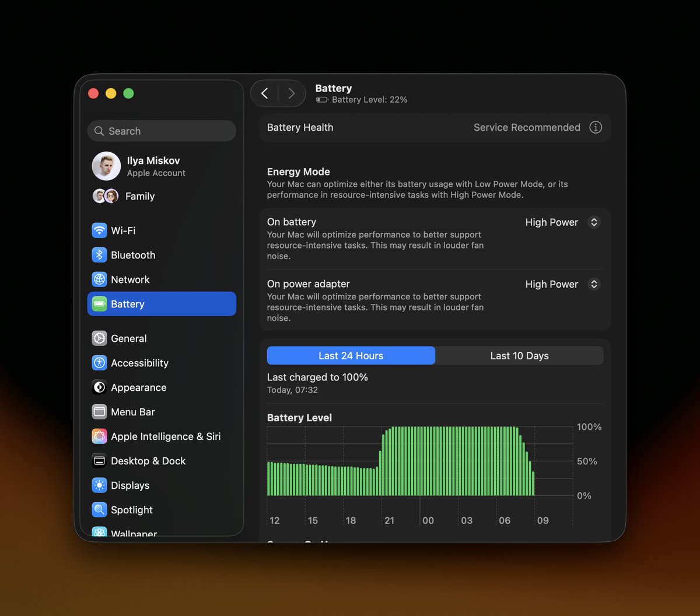Go back with the left chevron
Image resolution: width=700 pixels, height=616 pixels.
[264, 93]
